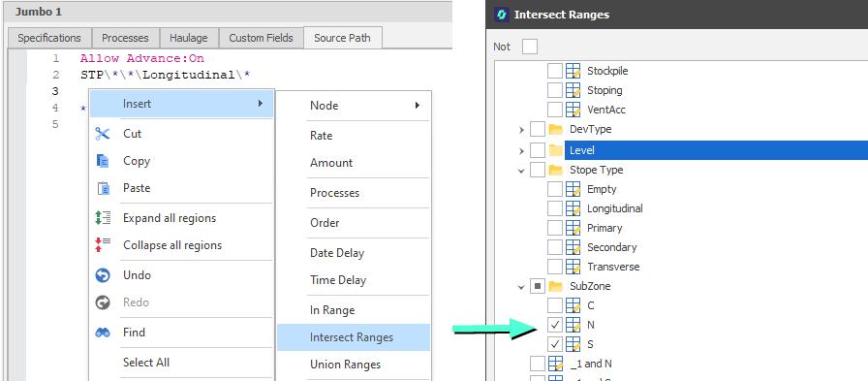
Task: Collapse the Stope Type folder
Action: tap(521, 171)
